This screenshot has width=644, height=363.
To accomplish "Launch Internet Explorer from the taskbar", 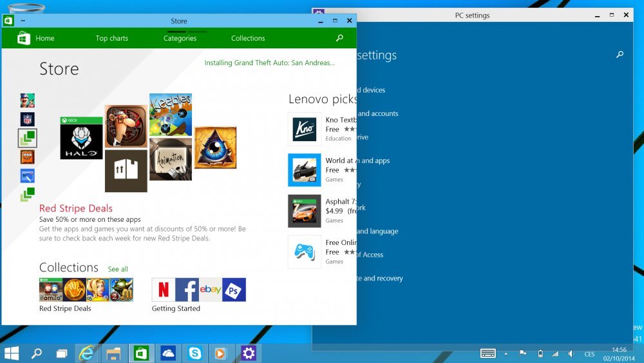I will coord(87,353).
